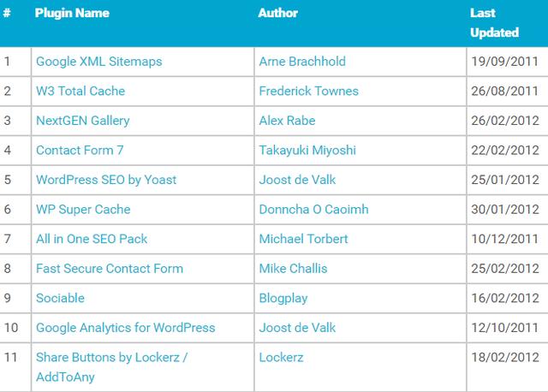Click the Blogplay author link
This screenshot has width=548, height=392.
tap(284, 298)
